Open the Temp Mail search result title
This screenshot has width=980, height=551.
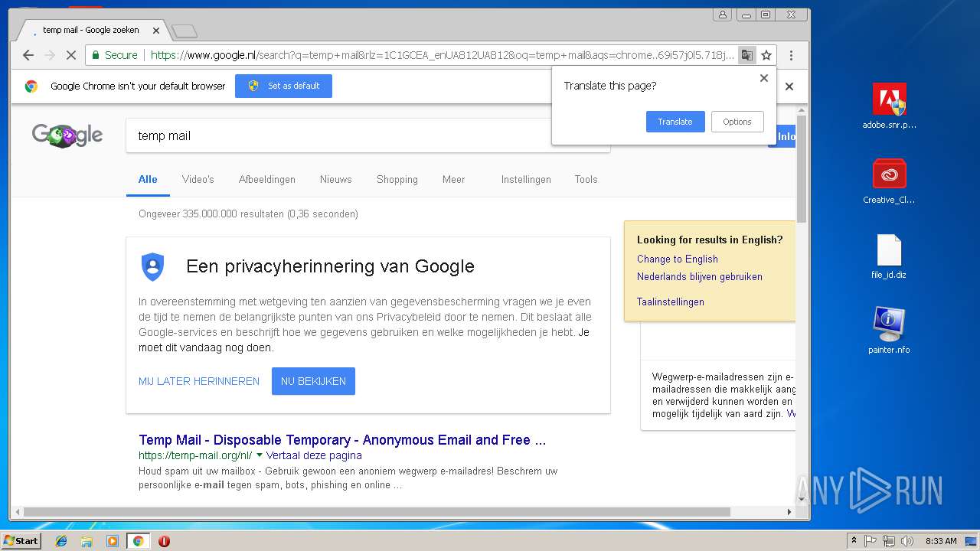[x=342, y=440]
